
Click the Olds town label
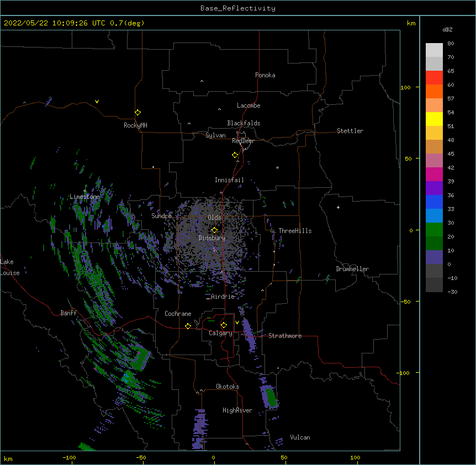(x=214, y=218)
